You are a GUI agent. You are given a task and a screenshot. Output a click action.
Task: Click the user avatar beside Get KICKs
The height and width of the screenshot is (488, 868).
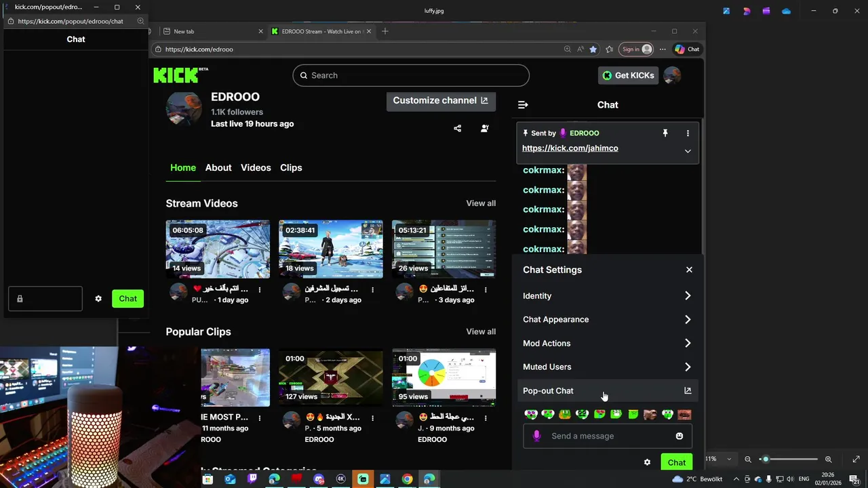click(x=672, y=75)
